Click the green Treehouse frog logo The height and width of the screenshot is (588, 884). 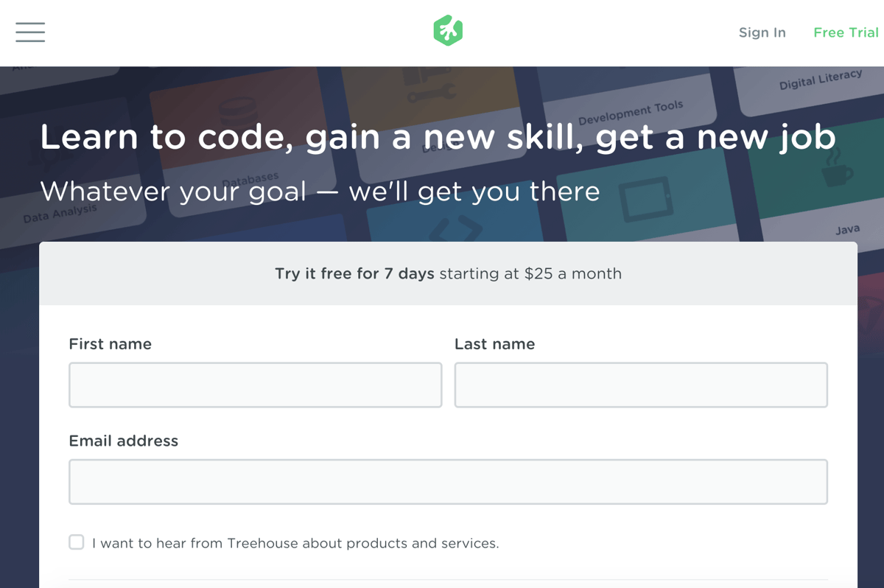coord(448,31)
